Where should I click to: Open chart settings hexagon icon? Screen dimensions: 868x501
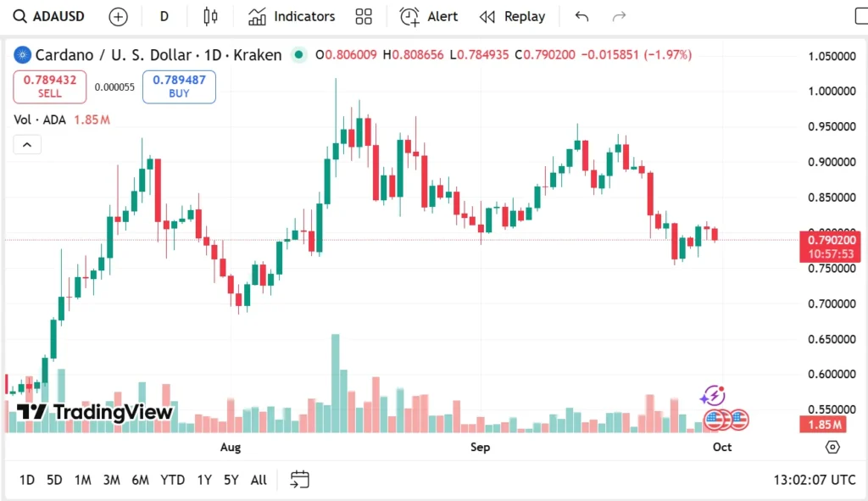tap(832, 447)
